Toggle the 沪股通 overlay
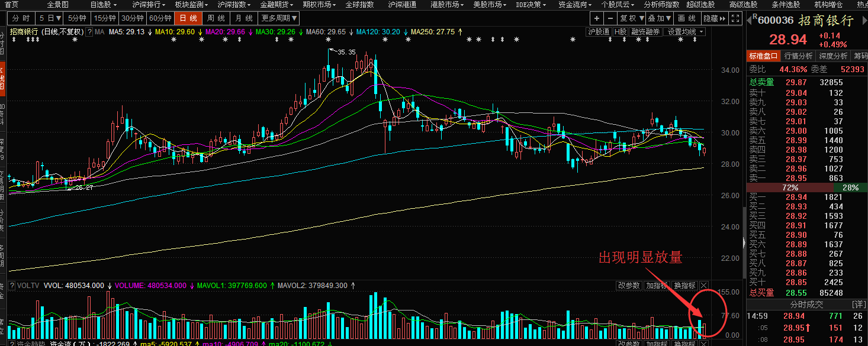Image resolution: width=868 pixels, height=346 pixels. 599,32
